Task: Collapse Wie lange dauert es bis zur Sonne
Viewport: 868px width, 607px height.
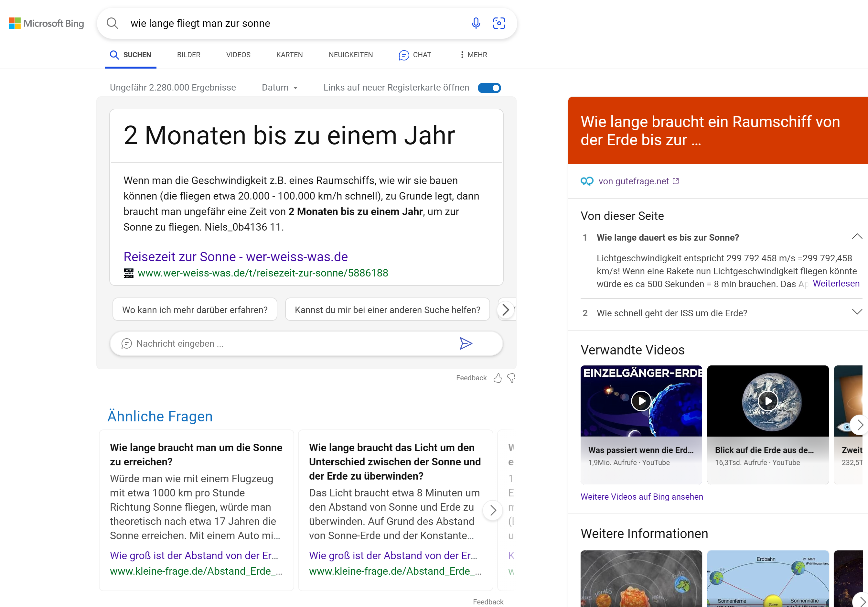Action: point(857,237)
